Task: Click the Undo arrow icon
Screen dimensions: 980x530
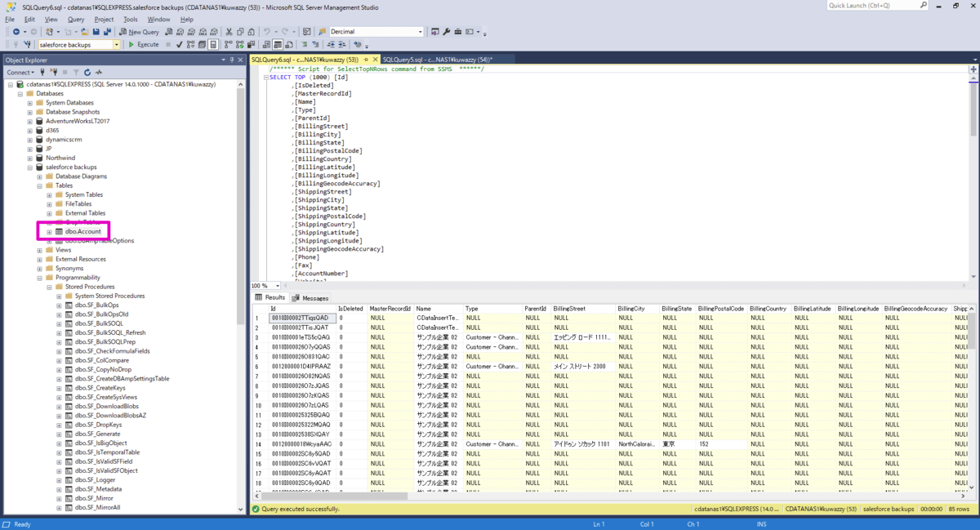Action: (x=267, y=32)
